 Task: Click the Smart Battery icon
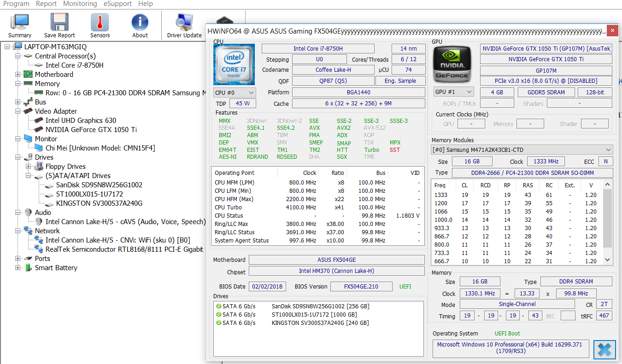pos(28,267)
